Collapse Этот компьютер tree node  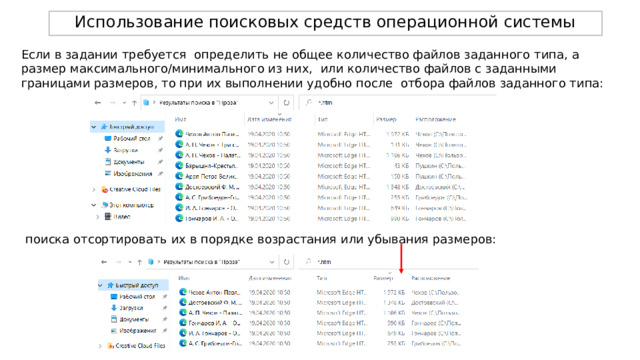point(93,205)
